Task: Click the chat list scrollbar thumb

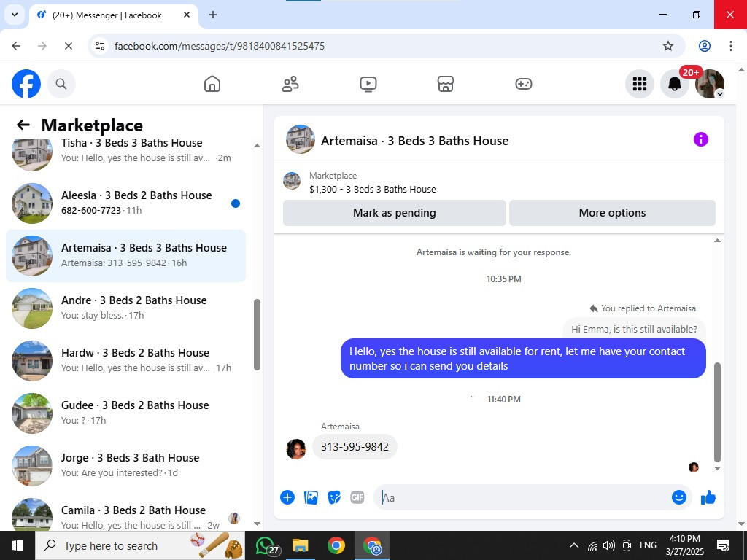Action: click(x=257, y=335)
